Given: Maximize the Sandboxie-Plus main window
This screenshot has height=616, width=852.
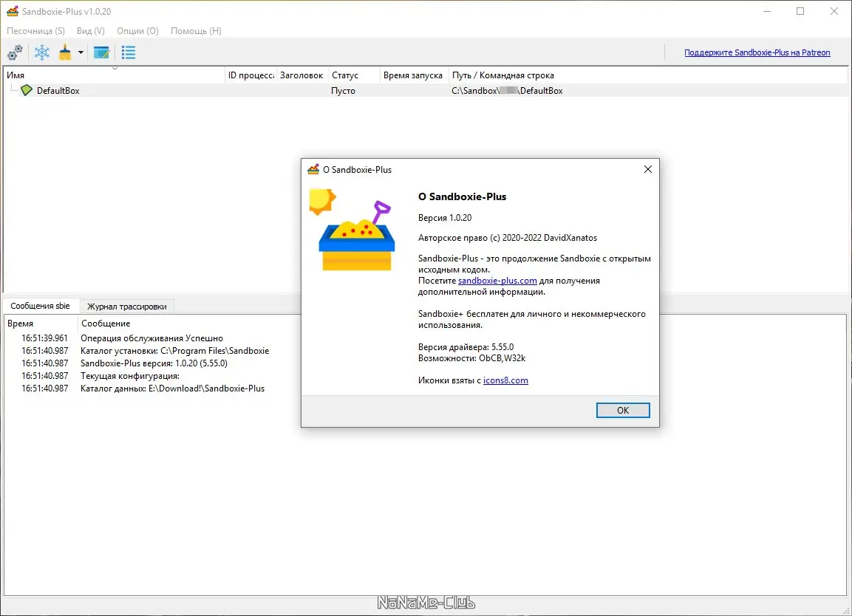Looking at the screenshot, I should (x=800, y=11).
